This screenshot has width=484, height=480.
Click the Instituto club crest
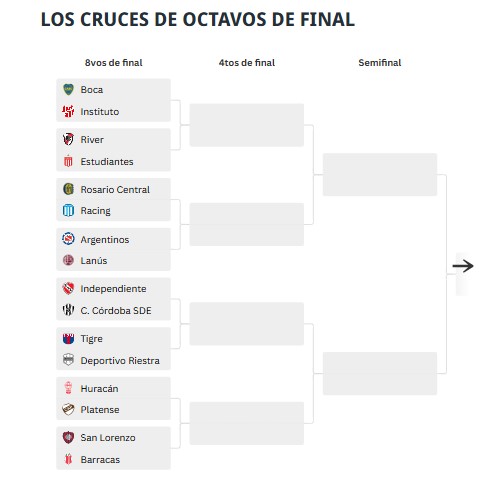[x=68, y=111]
